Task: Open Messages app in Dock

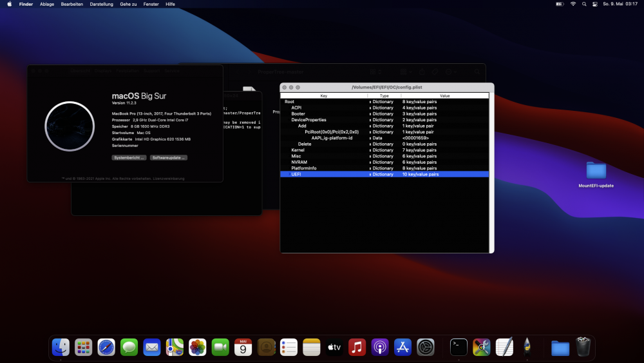Action: pyautogui.click(x=129, y=348)
